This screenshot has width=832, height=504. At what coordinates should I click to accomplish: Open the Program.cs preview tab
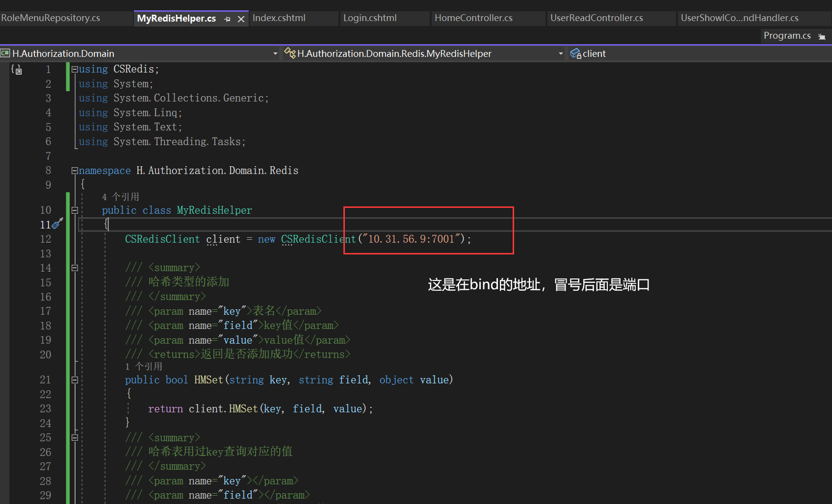point(787,36)
